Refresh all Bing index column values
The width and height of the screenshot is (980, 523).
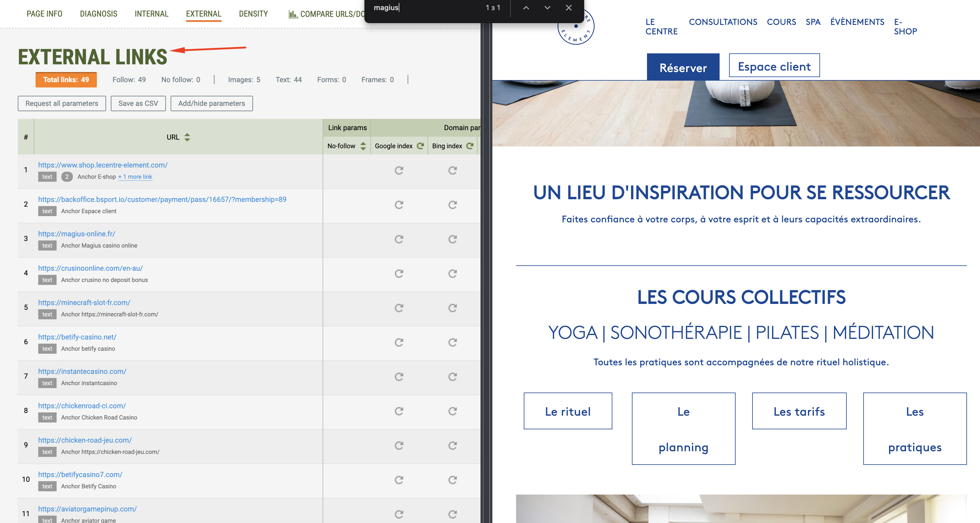click(x=470, y=146)
